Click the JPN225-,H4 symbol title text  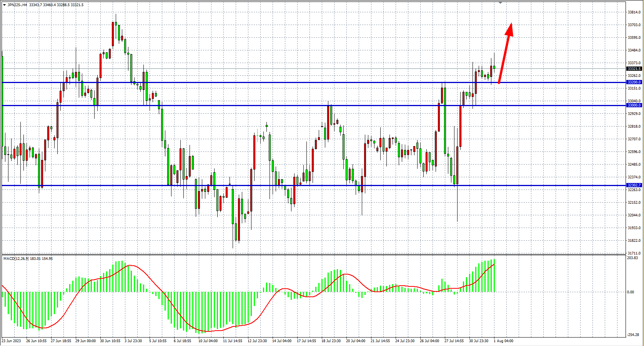17,5
